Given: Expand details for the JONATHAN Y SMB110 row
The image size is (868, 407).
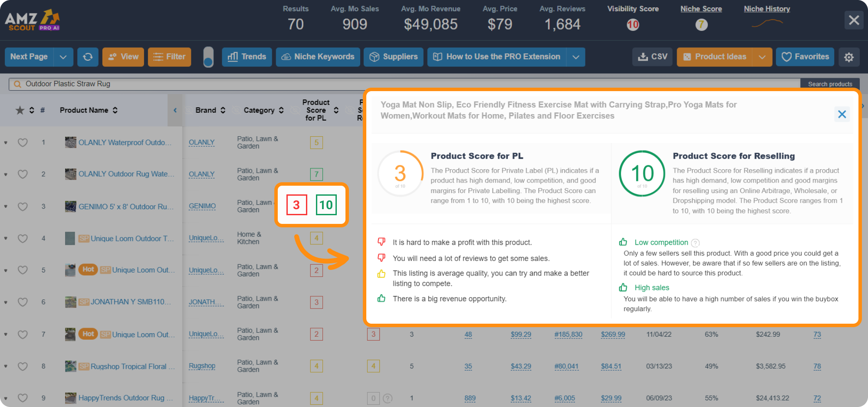Looking at the screenshot, I should point(6,302).
